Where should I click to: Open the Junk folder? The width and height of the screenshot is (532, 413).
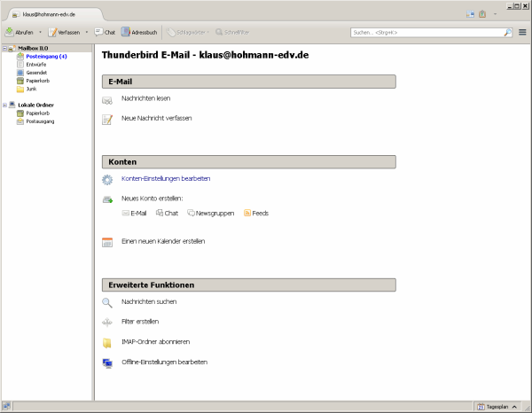coord(31,89)
